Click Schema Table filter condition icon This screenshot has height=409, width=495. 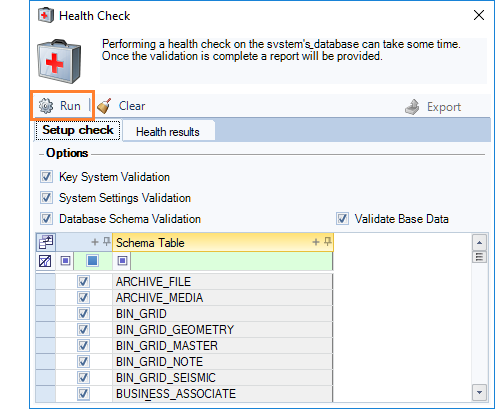pyautogui.click(x=122, y=261)
